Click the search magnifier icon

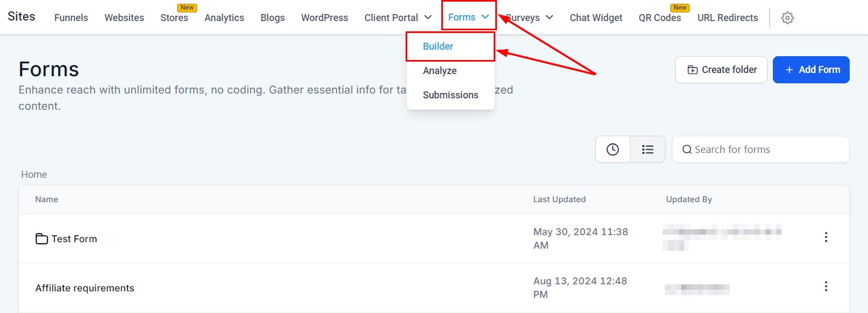[x=687, y=150]
